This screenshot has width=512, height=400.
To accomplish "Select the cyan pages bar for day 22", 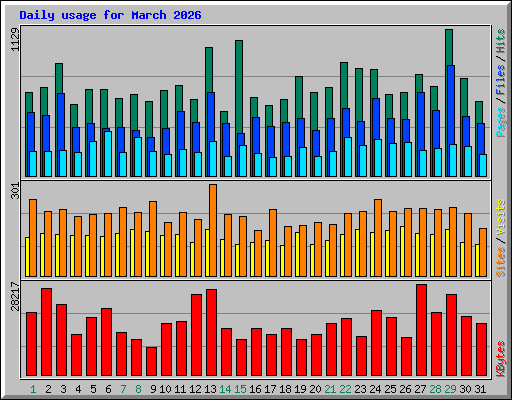I will 348,157.
